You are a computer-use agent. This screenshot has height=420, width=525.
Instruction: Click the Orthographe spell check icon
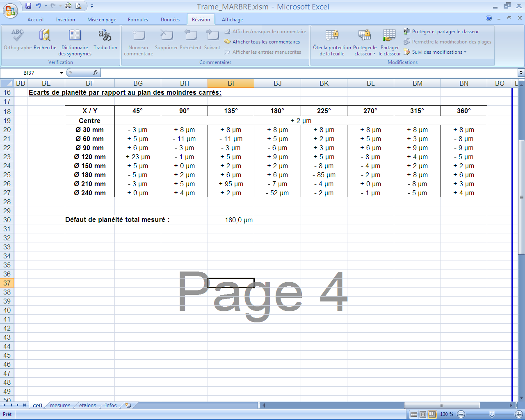18,36
